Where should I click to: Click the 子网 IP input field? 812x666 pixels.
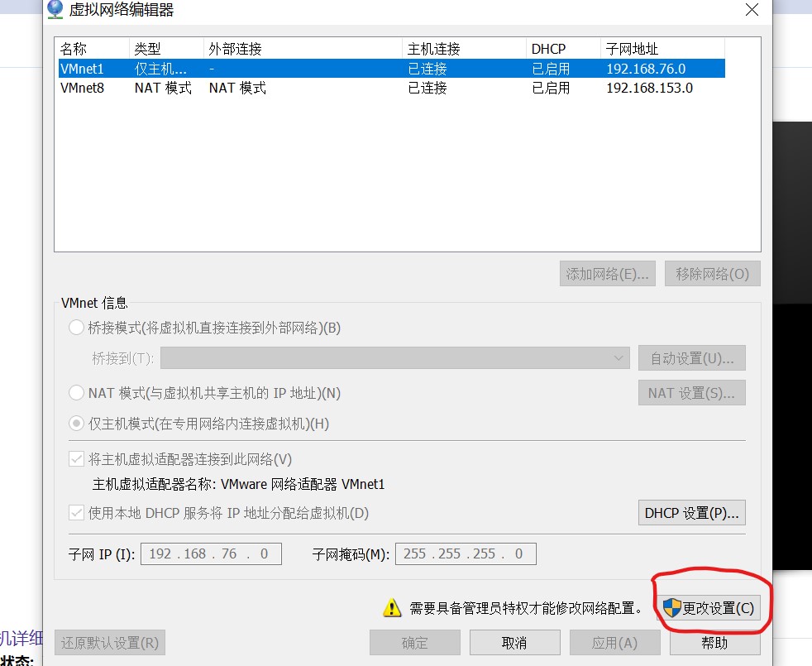coord(212,553)
